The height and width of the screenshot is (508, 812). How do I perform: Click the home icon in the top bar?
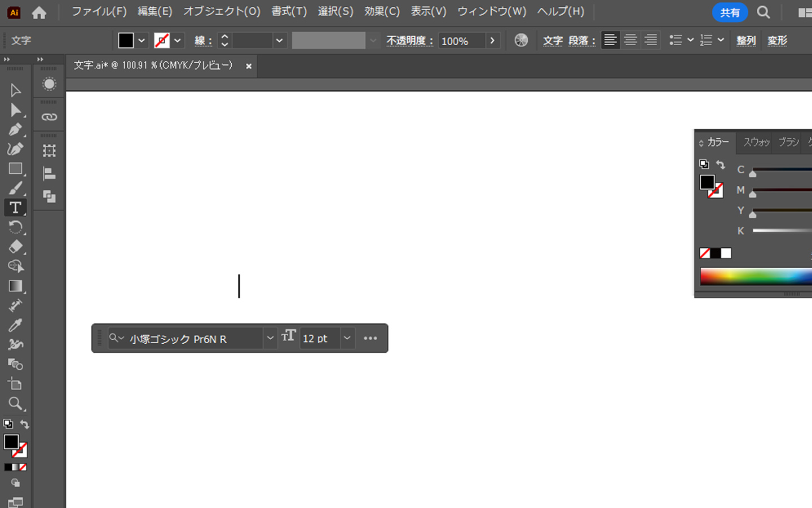39,12
